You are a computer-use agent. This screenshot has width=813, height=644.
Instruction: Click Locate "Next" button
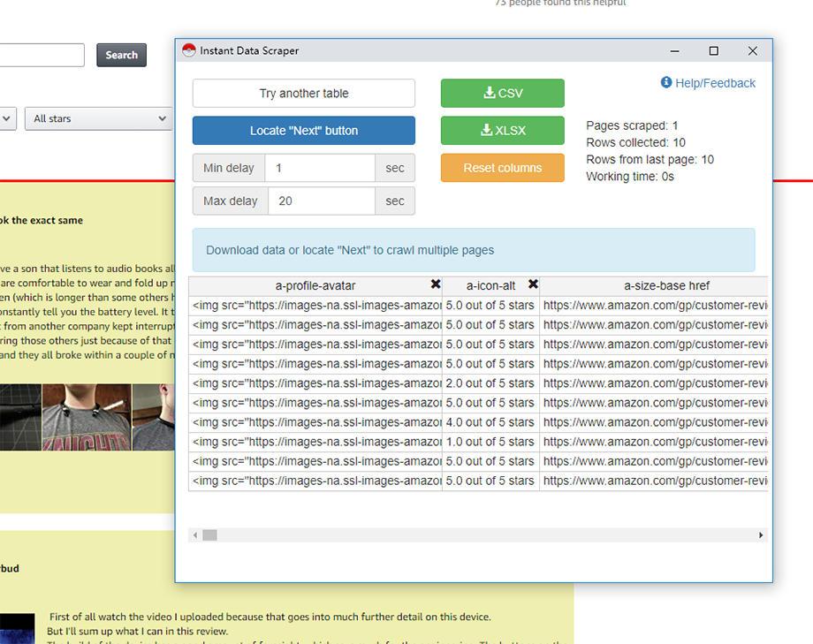click(304, 131)
